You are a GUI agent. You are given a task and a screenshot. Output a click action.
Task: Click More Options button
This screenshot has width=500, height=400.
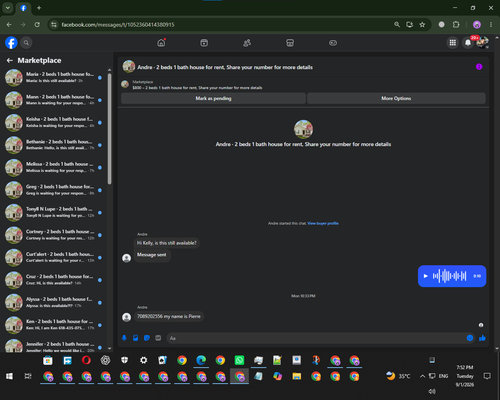point(396,98)
